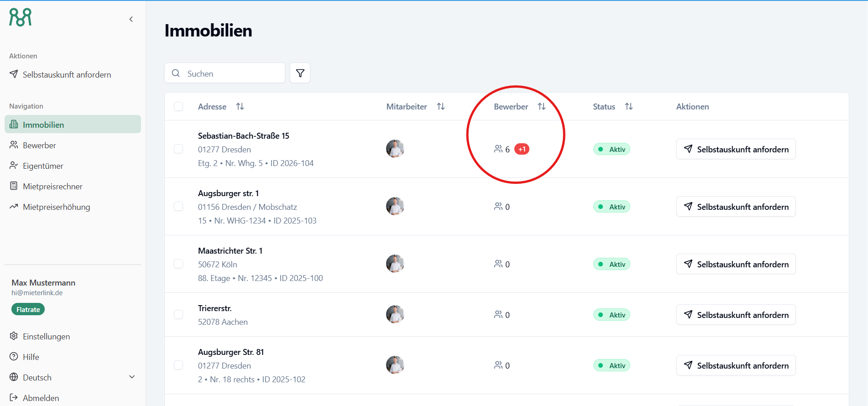Open Einstellungen in the sidebar
Screen dimensions: 868x406
(46, 336)
